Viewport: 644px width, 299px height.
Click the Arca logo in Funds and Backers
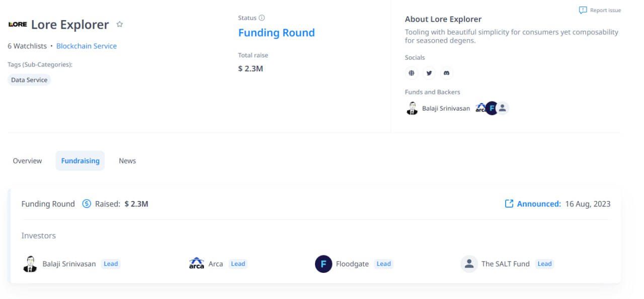480,108
